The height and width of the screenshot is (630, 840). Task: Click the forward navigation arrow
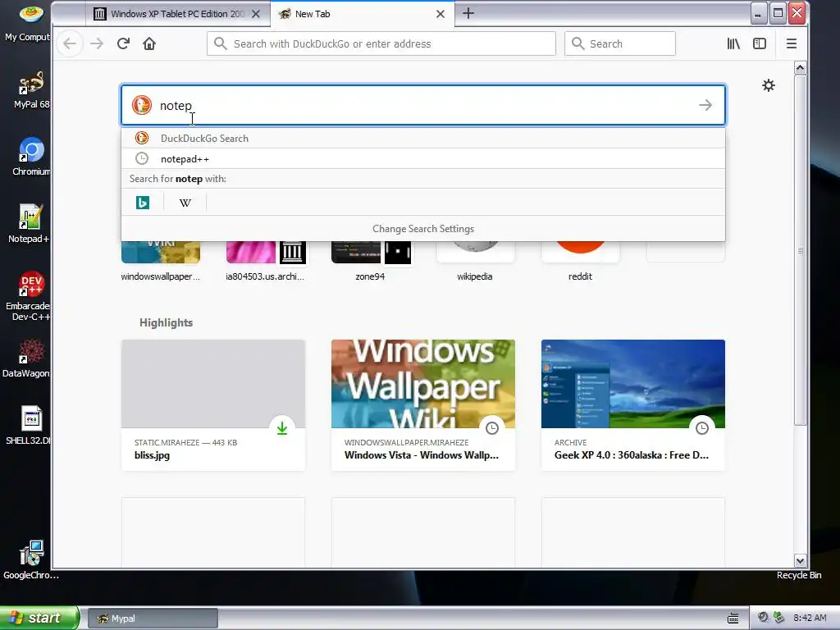click(x=97, y=43)
